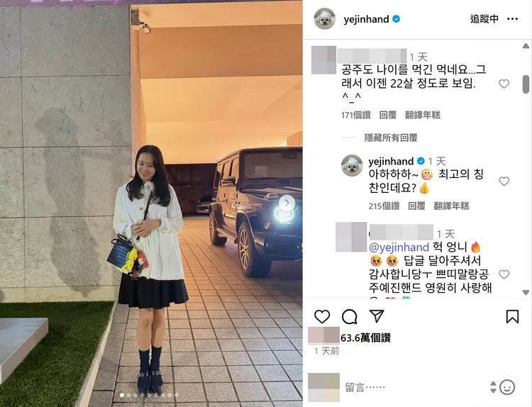
Task: Like yejinhand's reply comment
Action: pyautogui.click(x=504, y=181)
